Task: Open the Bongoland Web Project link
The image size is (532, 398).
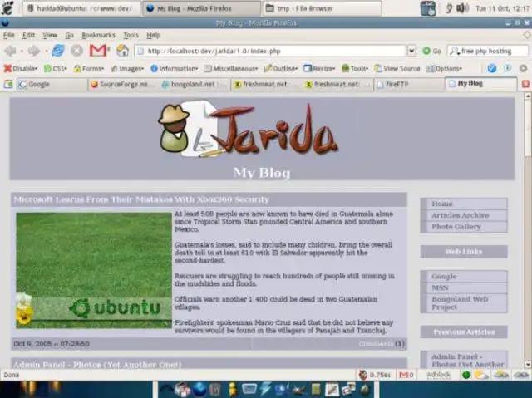Action: coord(460,303)
